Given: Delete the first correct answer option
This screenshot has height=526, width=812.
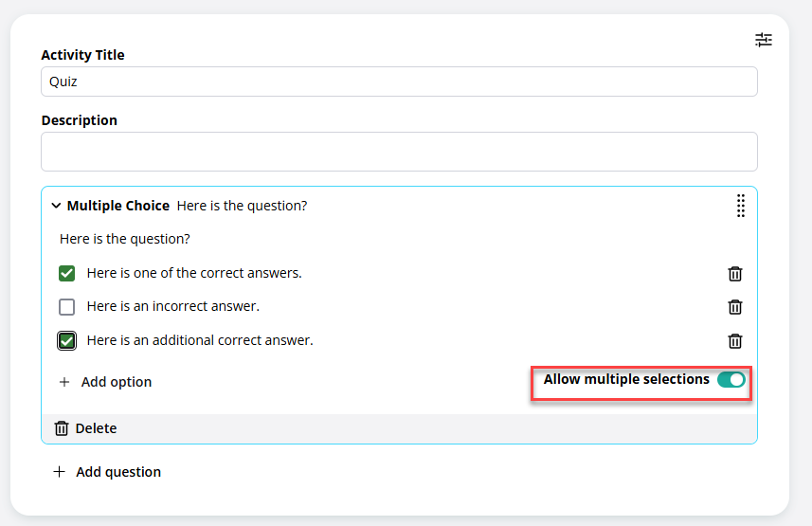Looking at the screenshot, I should pyautogui.click(x=735, y=274).
